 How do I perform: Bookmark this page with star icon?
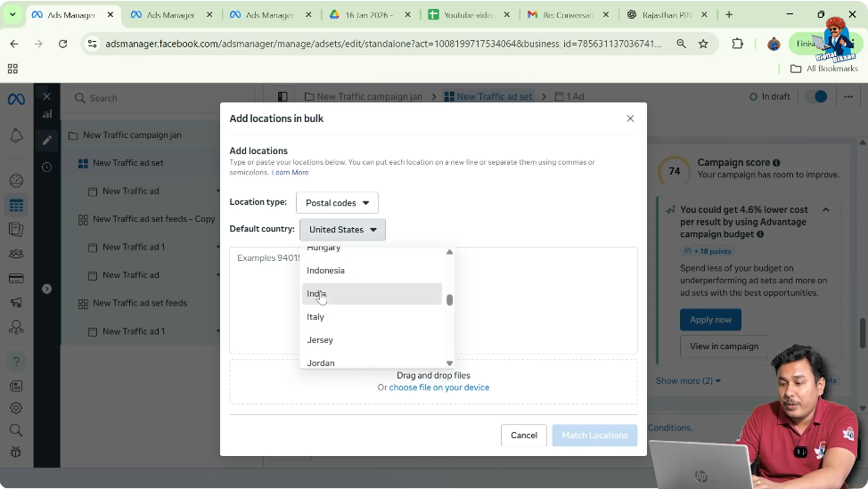click(x=703, y=44)
